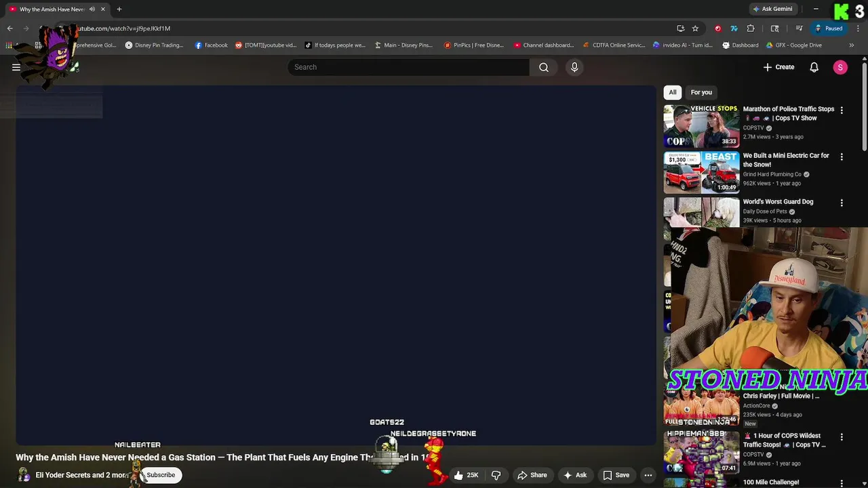Click the search magnifier button

(x=544, y=67)
